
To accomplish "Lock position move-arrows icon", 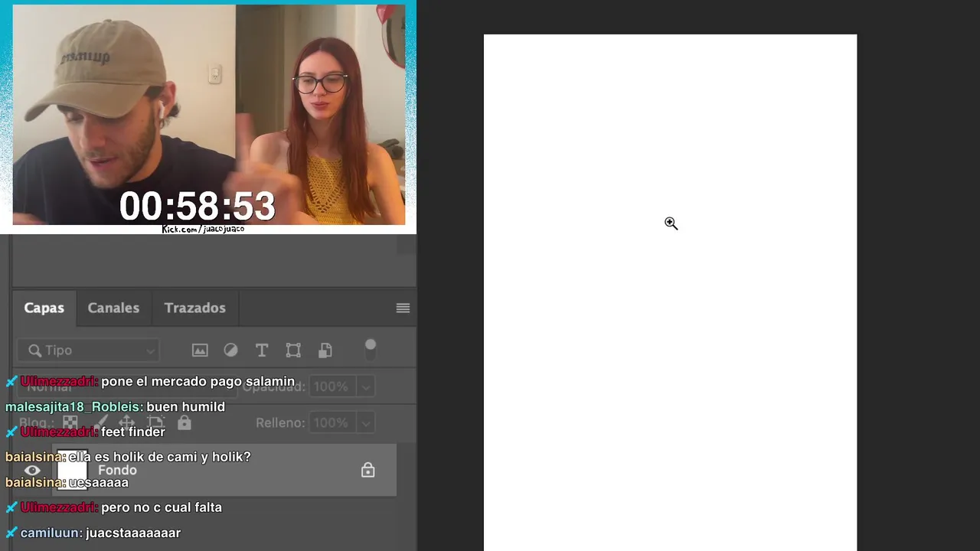I will point(127,422).
